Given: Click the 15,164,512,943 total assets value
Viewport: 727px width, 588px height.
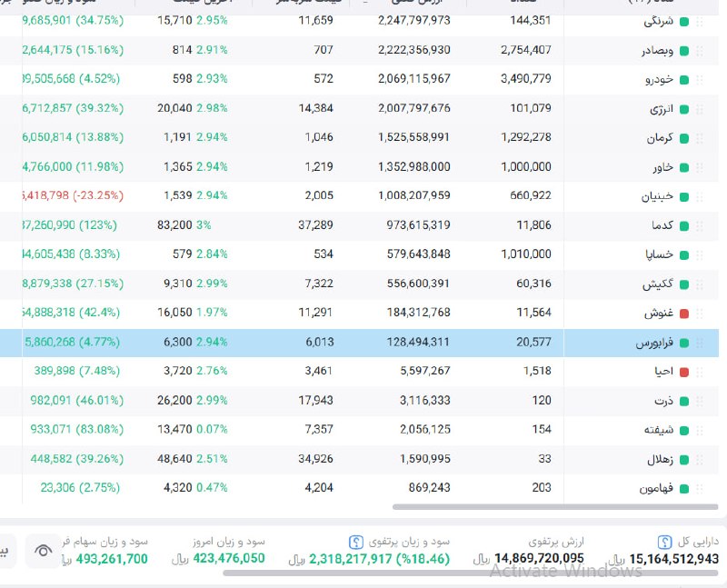Looking at the screenshot, I should [673, 559].
